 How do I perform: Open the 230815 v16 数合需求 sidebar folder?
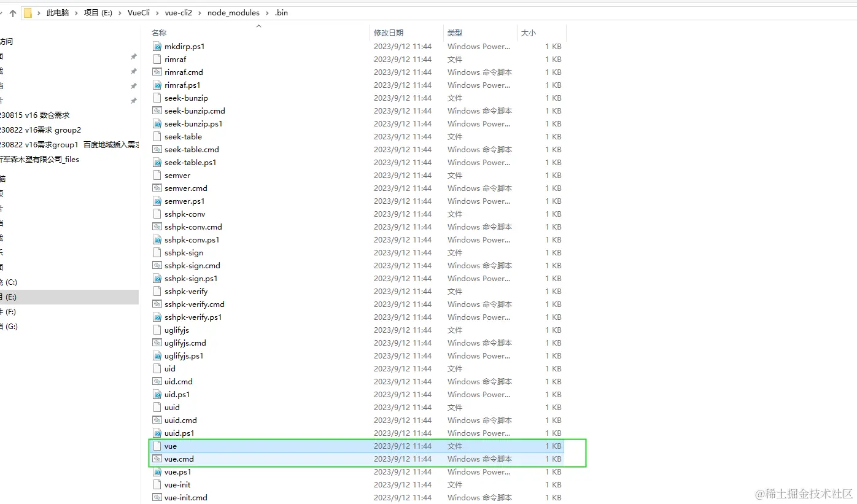(35, 115)
